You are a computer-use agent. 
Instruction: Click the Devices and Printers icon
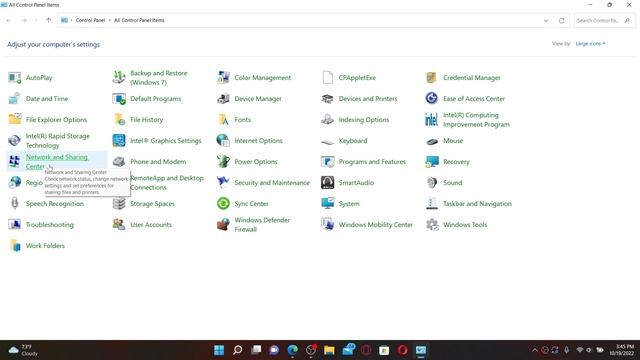tap(327, 98)
